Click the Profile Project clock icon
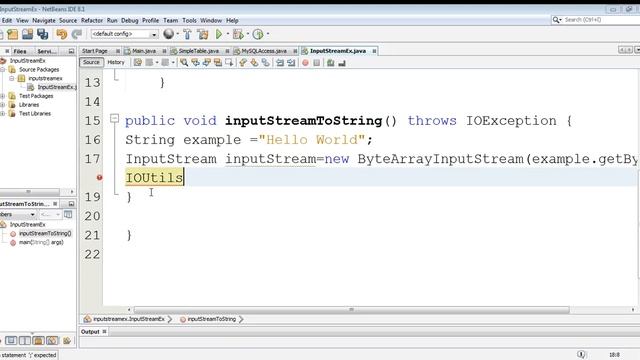640x360 pixels. 258,34
